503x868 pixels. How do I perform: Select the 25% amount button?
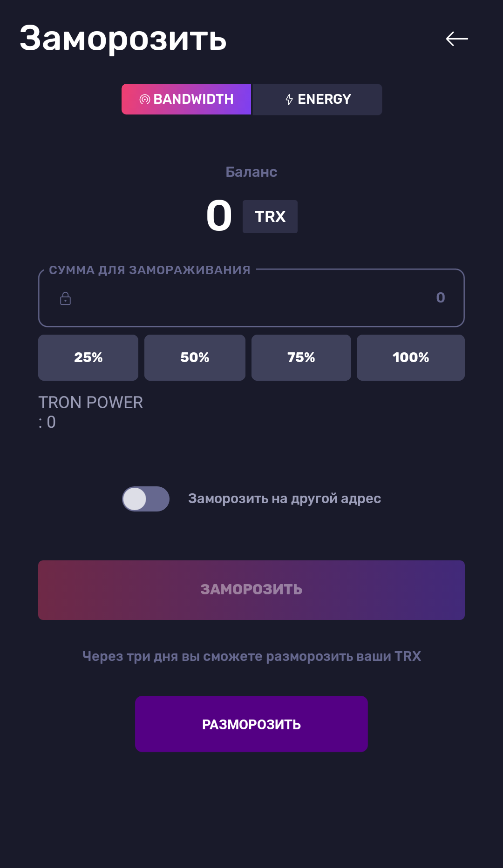point(88,357)
